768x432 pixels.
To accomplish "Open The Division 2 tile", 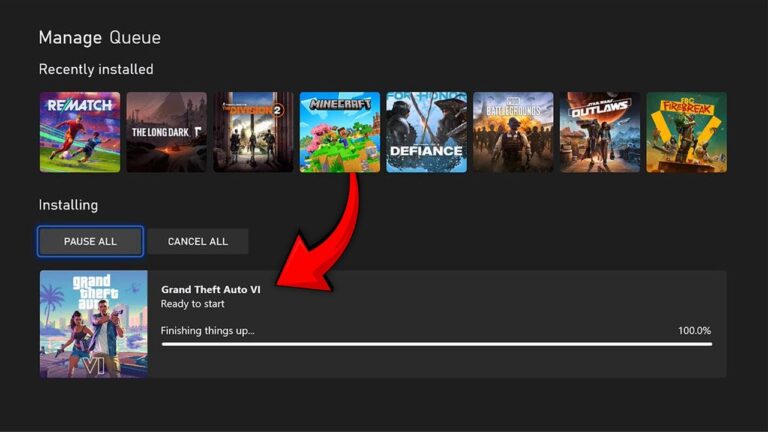I will click(x=253, y=132).
